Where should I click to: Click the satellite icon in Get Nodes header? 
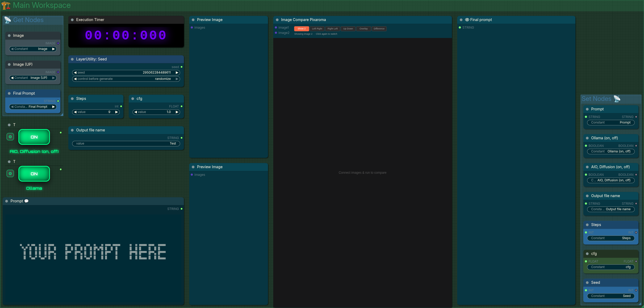(x=8, y=20)
